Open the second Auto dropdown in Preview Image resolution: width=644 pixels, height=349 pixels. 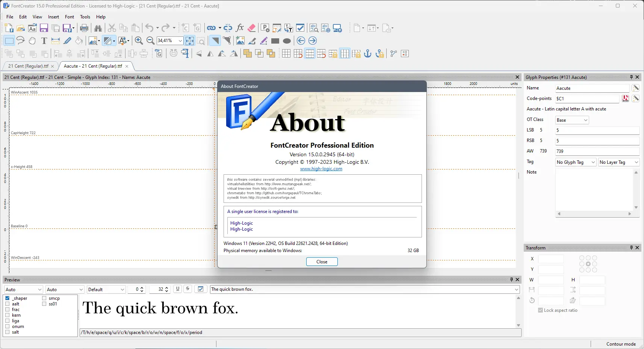65,289
